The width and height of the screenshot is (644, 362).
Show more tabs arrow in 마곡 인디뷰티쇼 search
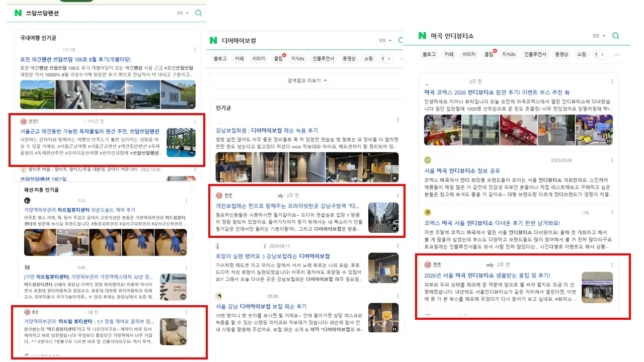tap(602, 54)
